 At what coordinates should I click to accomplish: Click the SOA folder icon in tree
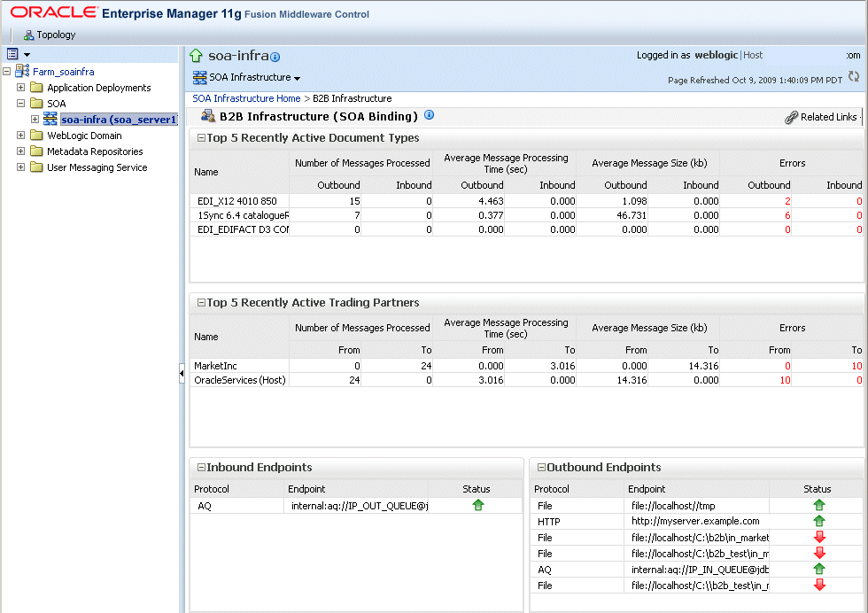pos(36,104)
